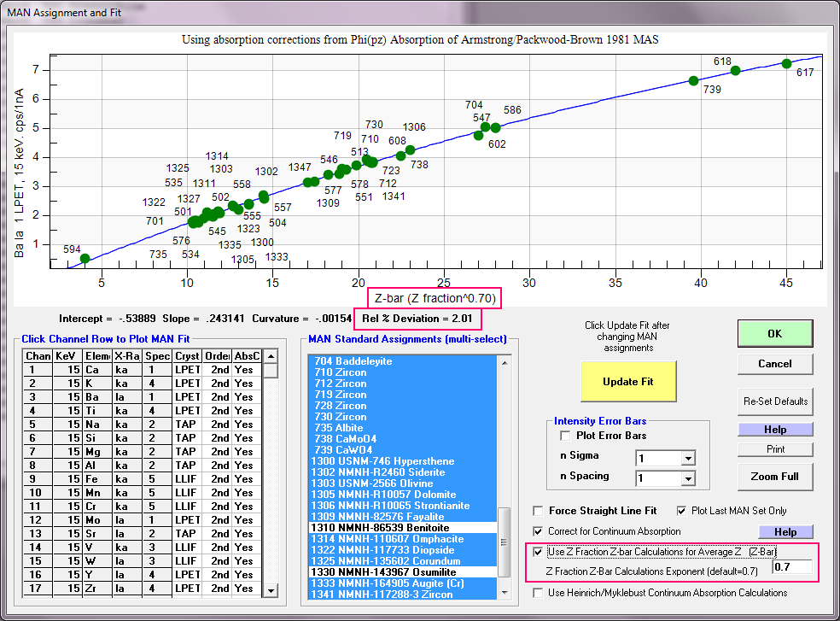Viewport: 840px width, 621px height.
Task: Enable Heinrich/Myklebust Continuum Absorption Calculations
Action: tap(539, 593)
